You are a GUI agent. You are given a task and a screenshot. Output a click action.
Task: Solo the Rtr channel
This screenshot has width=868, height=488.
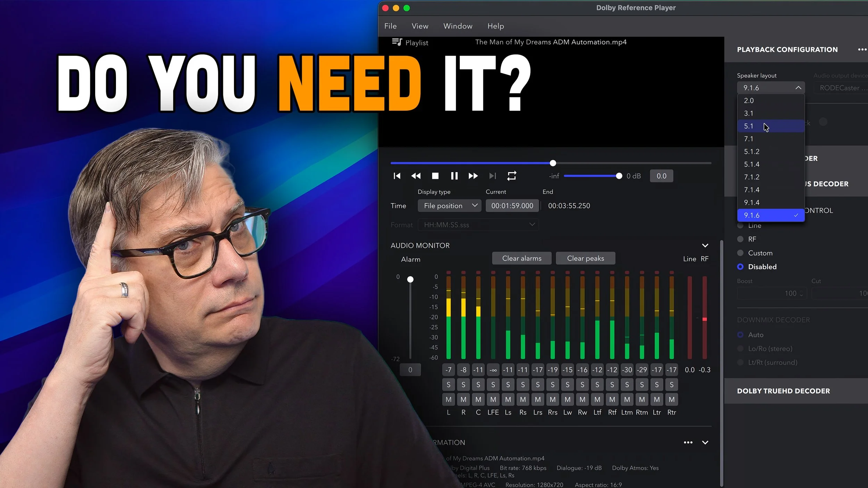tap(671, 385)
